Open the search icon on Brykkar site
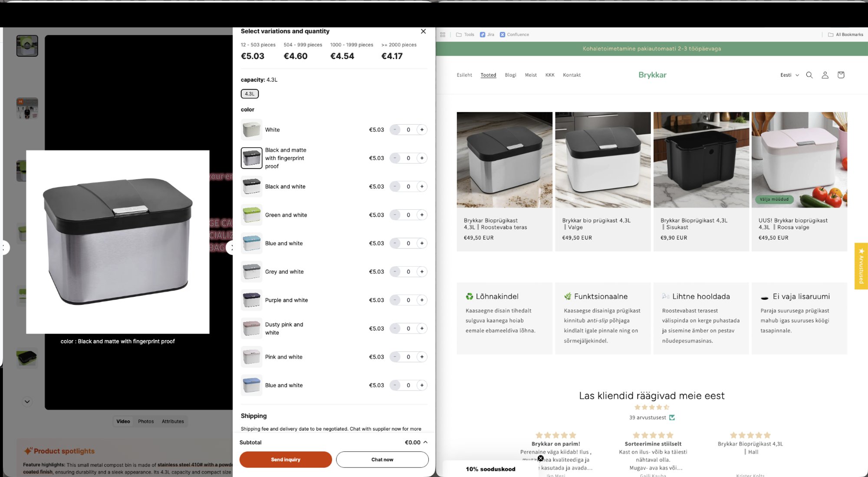The height and width of the screenshot is (477, 868). point(809,75)
